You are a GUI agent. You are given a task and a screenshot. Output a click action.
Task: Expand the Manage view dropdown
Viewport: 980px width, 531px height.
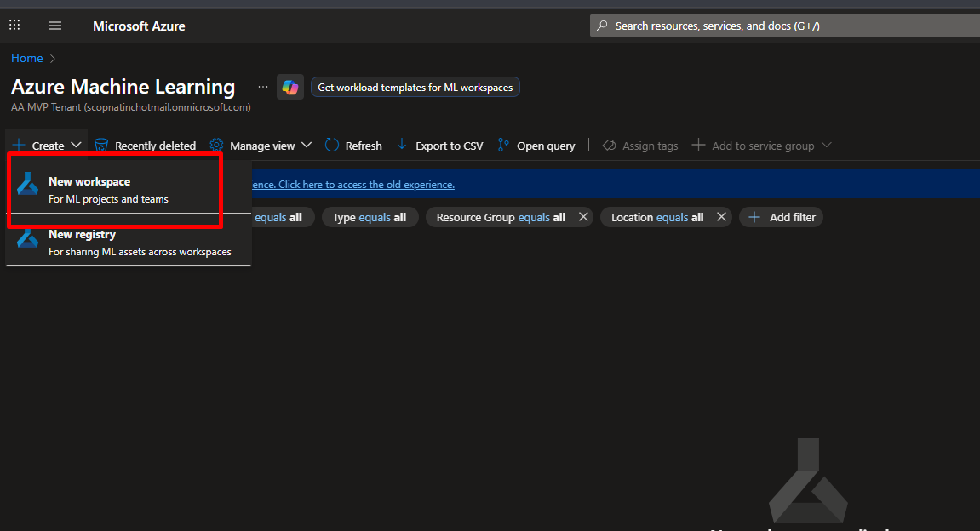click(307, 146)
